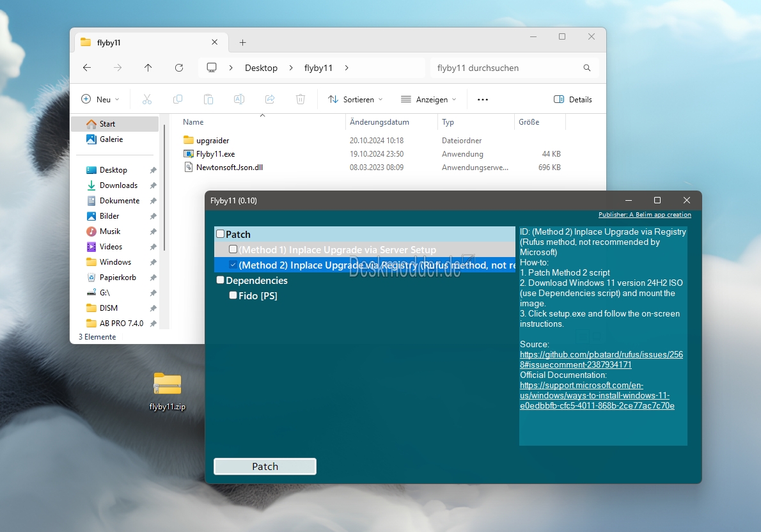Close the flyby11 Explorer tab
The height and width of the screenshot is (532, 761).
pyautogui.click(x=214, y=42)
